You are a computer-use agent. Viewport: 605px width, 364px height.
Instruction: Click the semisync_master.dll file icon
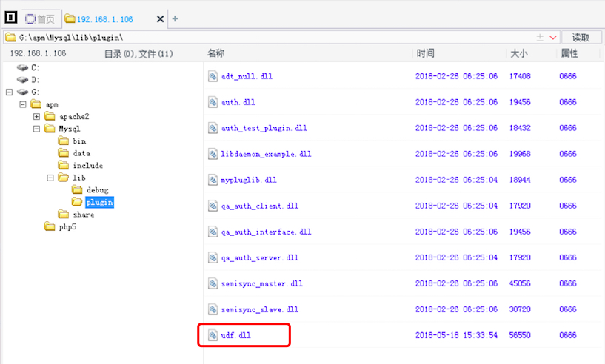pyautogui.click(x=213, y=283)
